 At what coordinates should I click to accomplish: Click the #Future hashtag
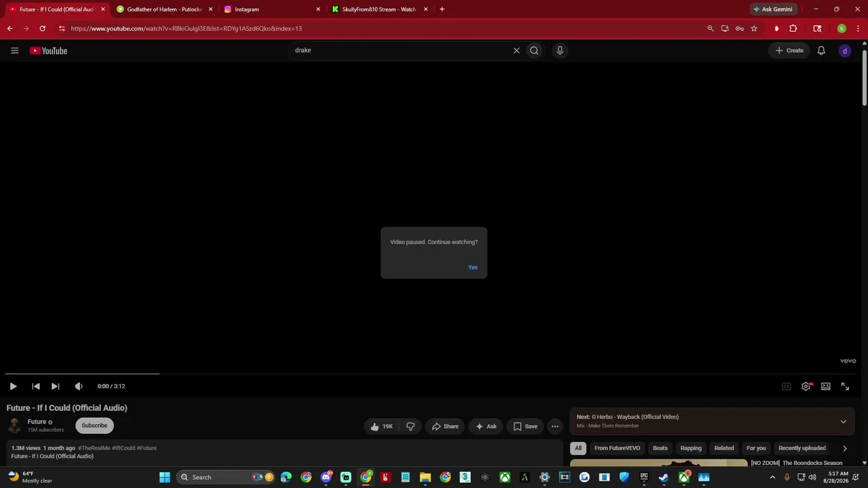click(147, 448)
